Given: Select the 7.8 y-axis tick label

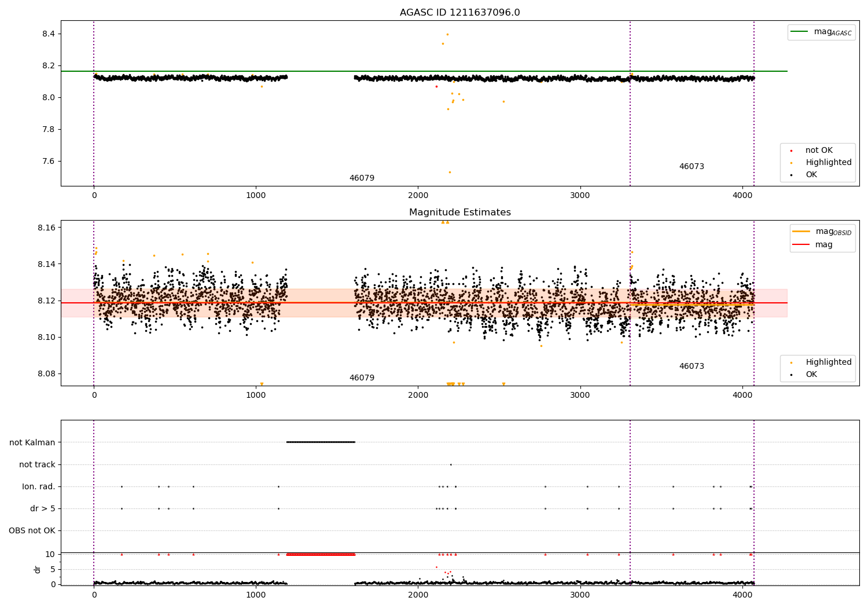Looking at the screenshot, I should (x=49, y=129).
